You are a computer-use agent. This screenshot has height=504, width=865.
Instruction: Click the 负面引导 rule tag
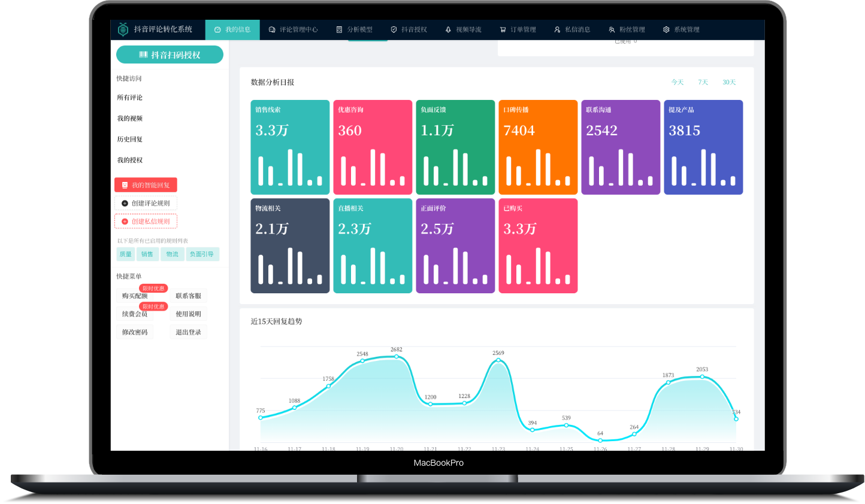(202, 254)
